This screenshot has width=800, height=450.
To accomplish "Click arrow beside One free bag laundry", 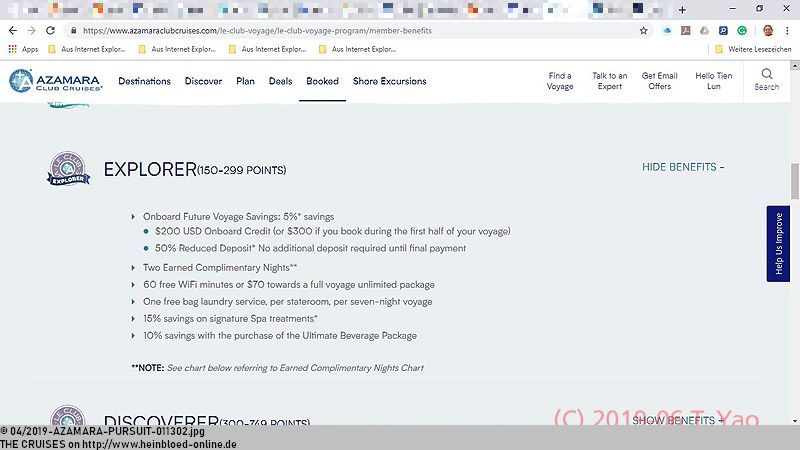I will click(133, 302).
